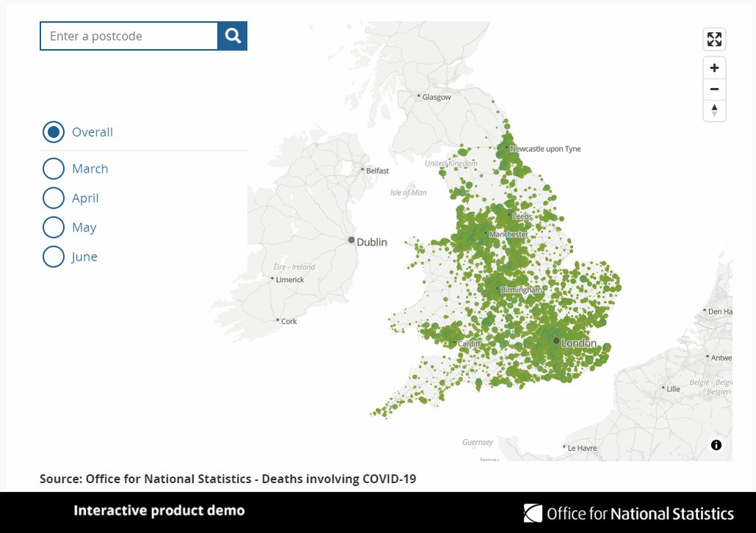Click the Birmingham label on the map

[521, 290]
